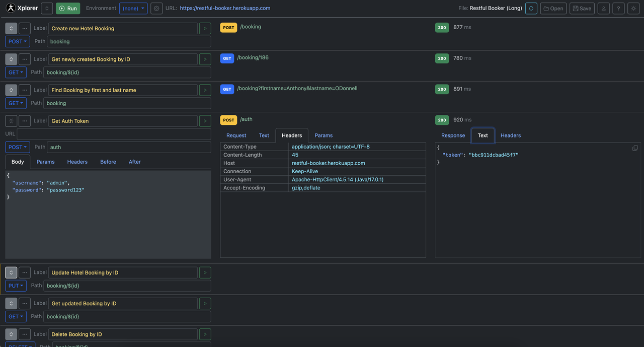Open the Request tab in request panel
644x347 pixels.
pyautogui.click(x=236, y=135)
